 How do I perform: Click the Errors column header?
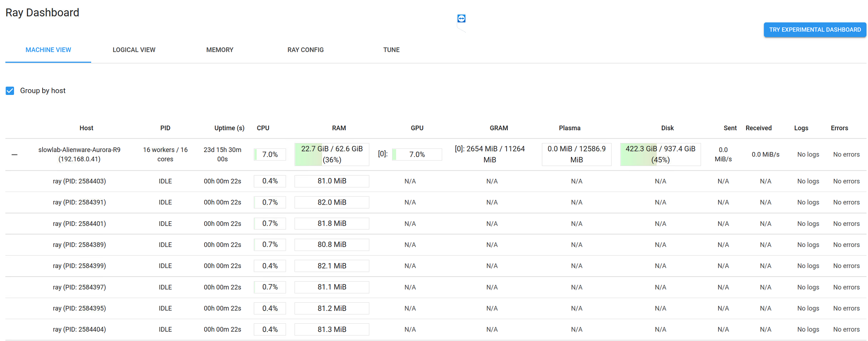839,128
